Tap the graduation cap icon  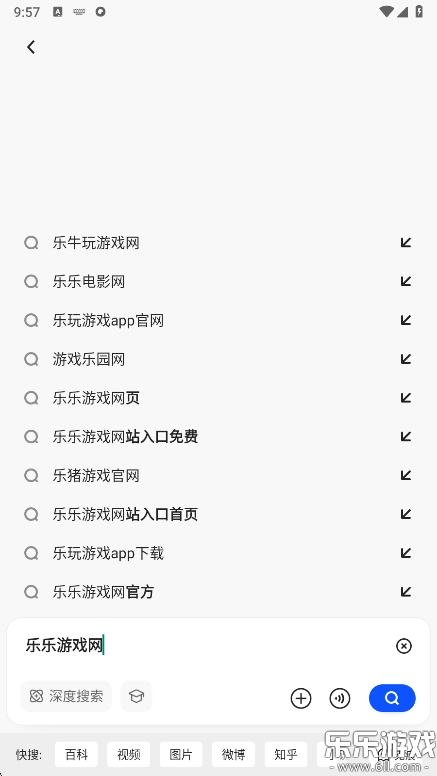(136, 696)
